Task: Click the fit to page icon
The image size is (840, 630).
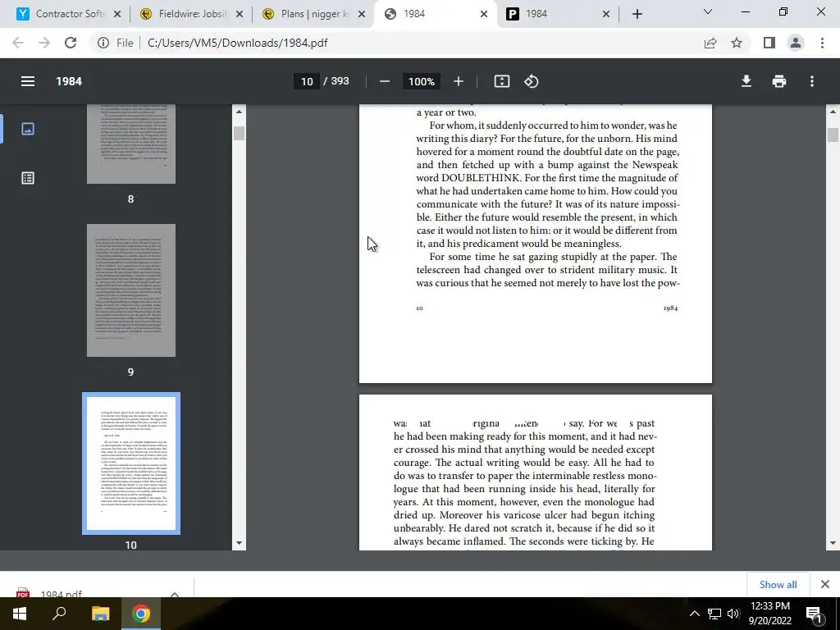Action: (x=501, y=81)
